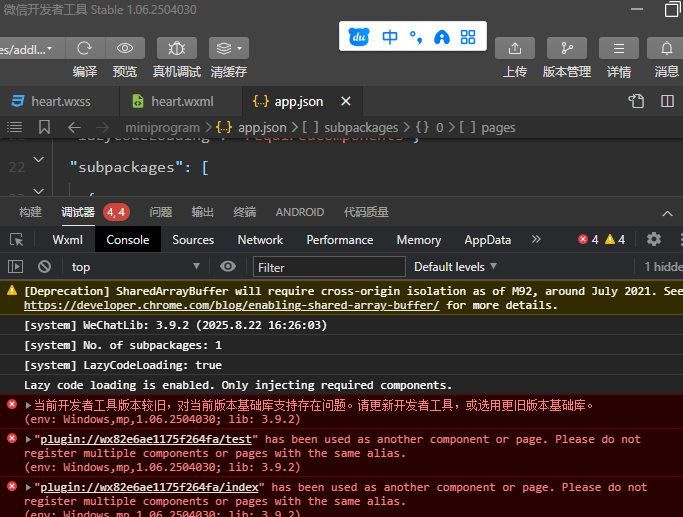
Task: Open the 代码质量 panel tab
Action: [x=366, y=212]
